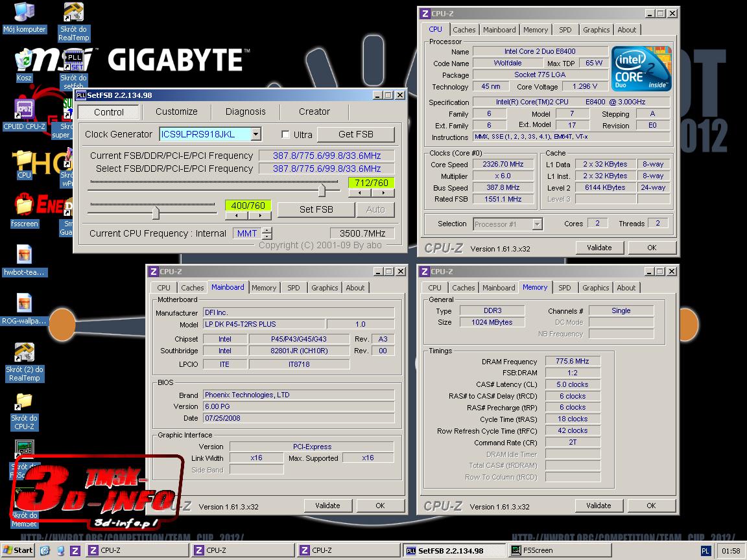Open the CPUID CPU-Z desktop icon
Image resolution: width=747 pixels, height=560 pixels.
pos(24,114)
